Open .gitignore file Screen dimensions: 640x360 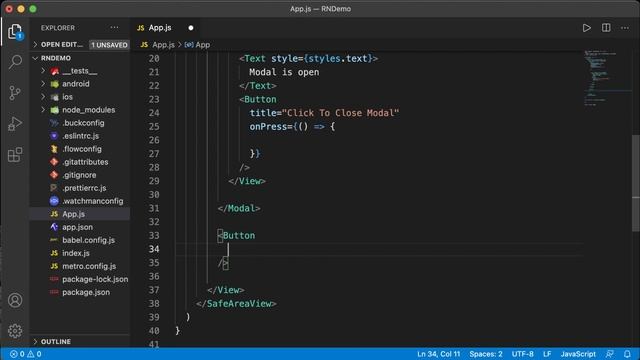tap(80, 175)
